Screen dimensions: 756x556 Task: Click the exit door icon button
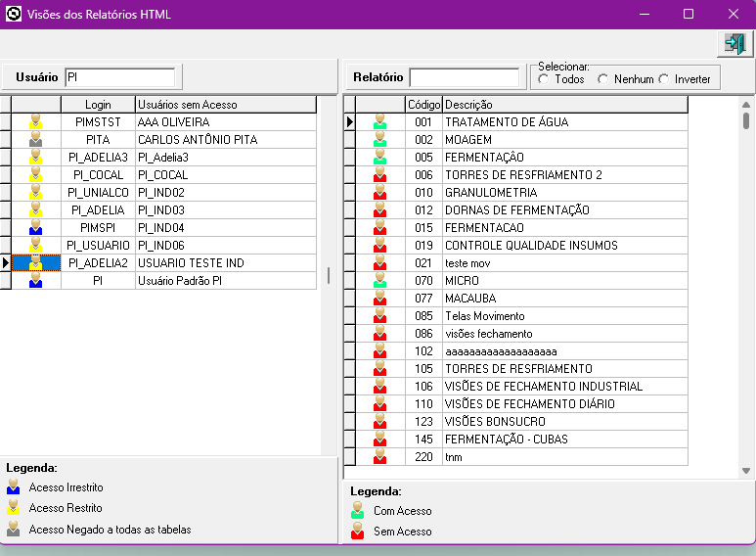[734, 44]
